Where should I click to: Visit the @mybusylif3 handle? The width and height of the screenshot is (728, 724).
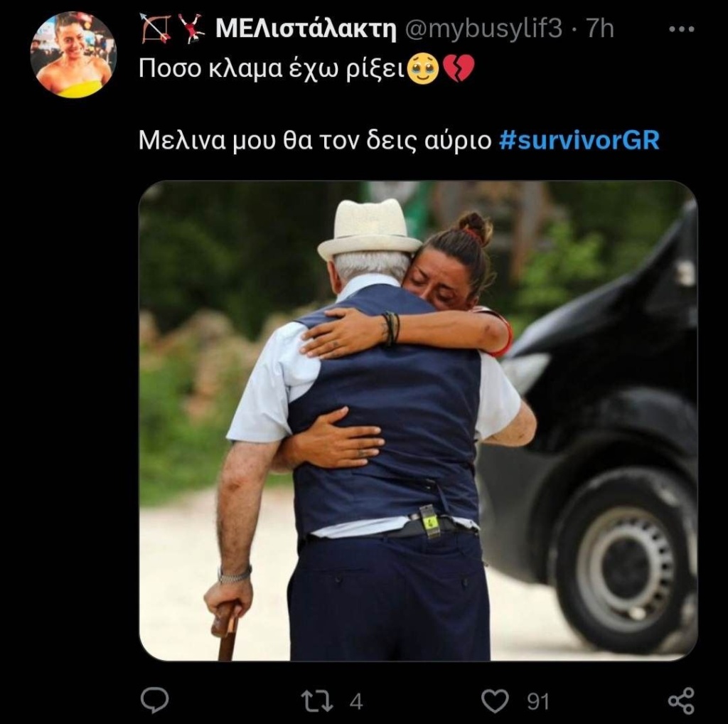(x=483, y=29)
